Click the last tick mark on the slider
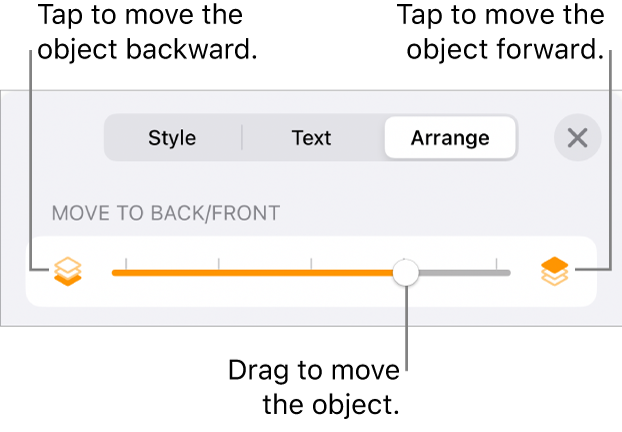Screen dimensions: 622x432 pos(497,264)
